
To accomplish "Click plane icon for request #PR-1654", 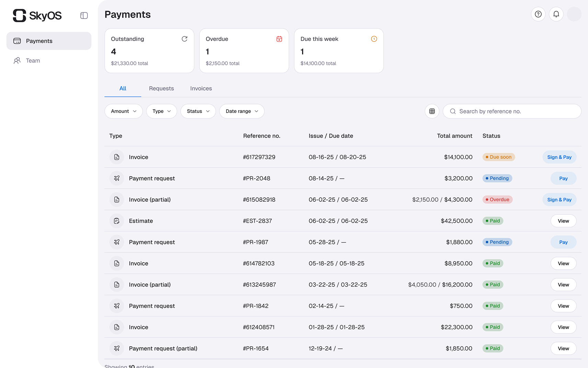I will 117,348.
